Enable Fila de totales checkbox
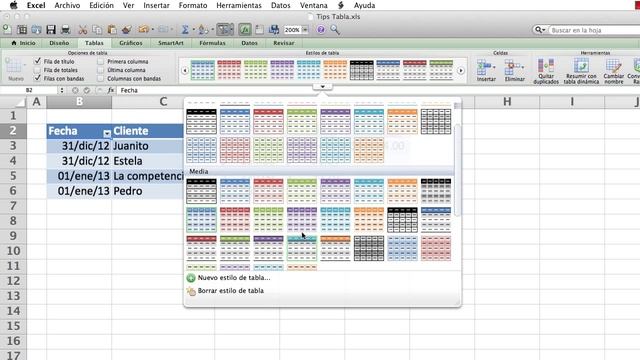This screenshot has width=640, height=360. point(38,70)
